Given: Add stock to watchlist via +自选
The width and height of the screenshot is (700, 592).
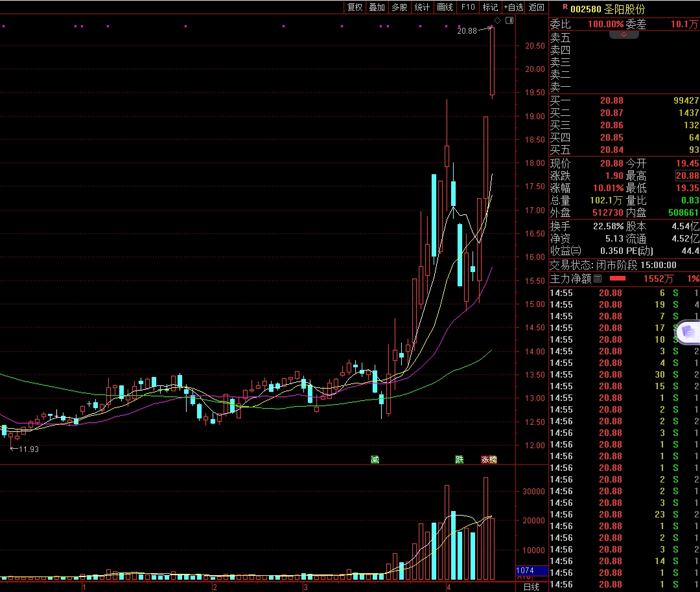Looking at the screenshot, I should click(513, 7).
